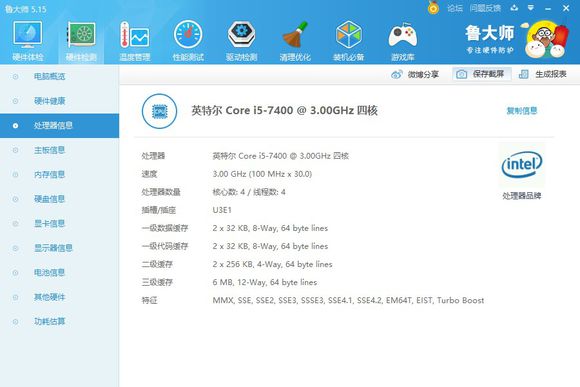The width and height of the screenshot is (580, 387).
Task: Click 生成报表 generate report button
Action: 542,74
